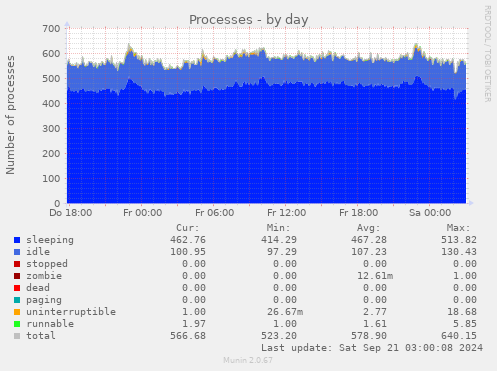Image resolution: width=497 pixels, height=371 pixels.
Task: Click the 500 y-axis tick label
Action: click(51, 79)
